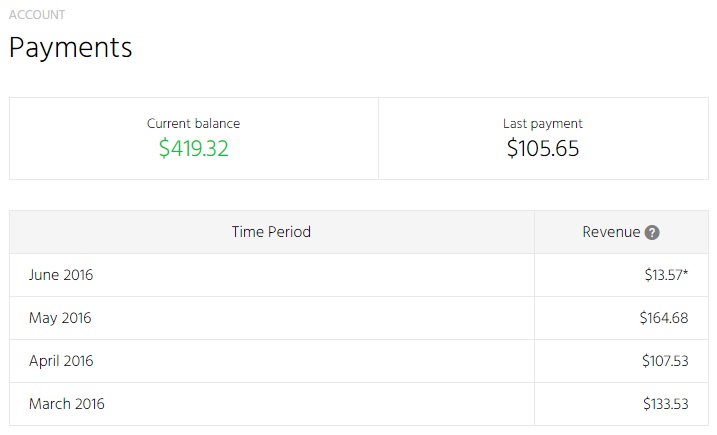Image resolution: width=717 pixels, height=435 pixels.
Task: Select the Payments page heading
Action: [x=70, y=48]
